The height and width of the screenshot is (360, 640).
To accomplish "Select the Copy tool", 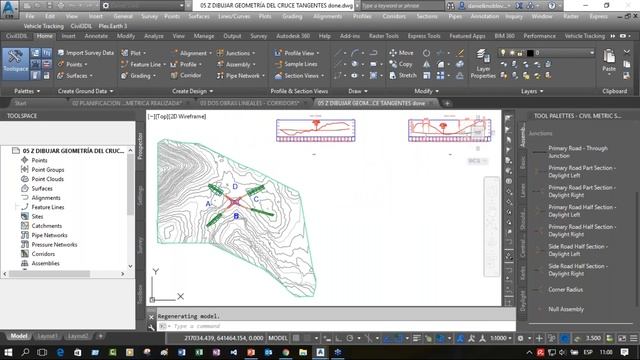I will pyautogui.click(x=401, y=64).
